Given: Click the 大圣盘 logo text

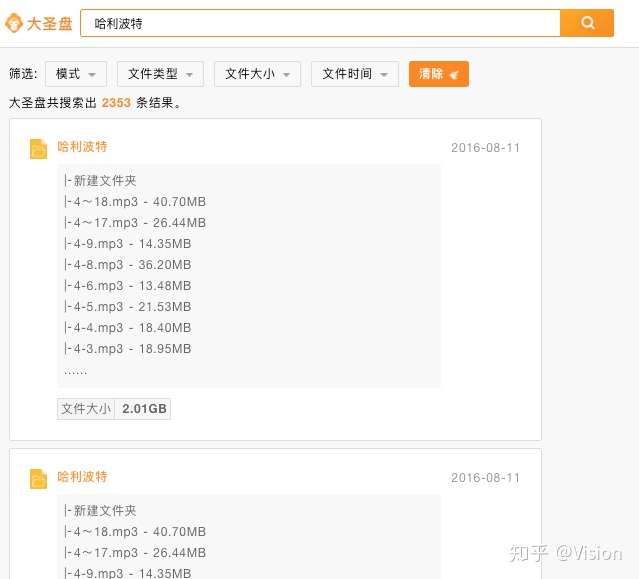Looking at the screenshot, I should pos(49,24).
